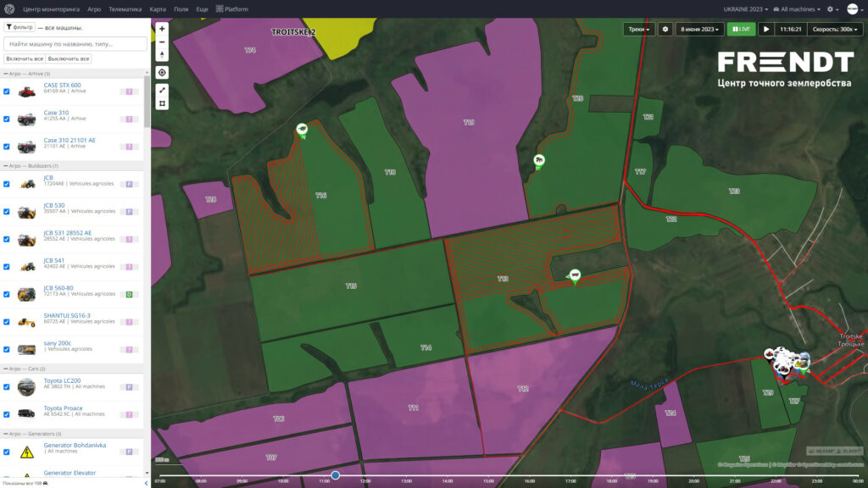This screenshot has height=488, width=868.
Task: Select the distance measure line tool
Action: pos(162,90)
